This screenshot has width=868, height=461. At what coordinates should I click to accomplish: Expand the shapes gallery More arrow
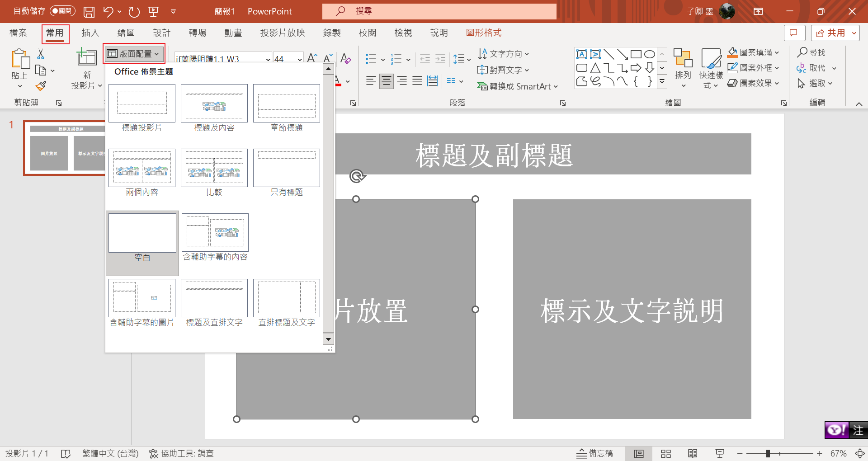pos(662,81)
